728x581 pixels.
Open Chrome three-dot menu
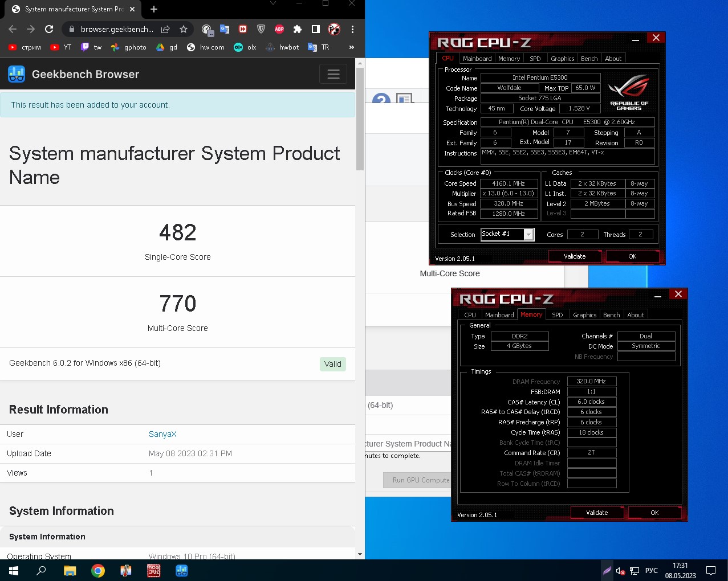pyautogui.click(x=352, y=29)
